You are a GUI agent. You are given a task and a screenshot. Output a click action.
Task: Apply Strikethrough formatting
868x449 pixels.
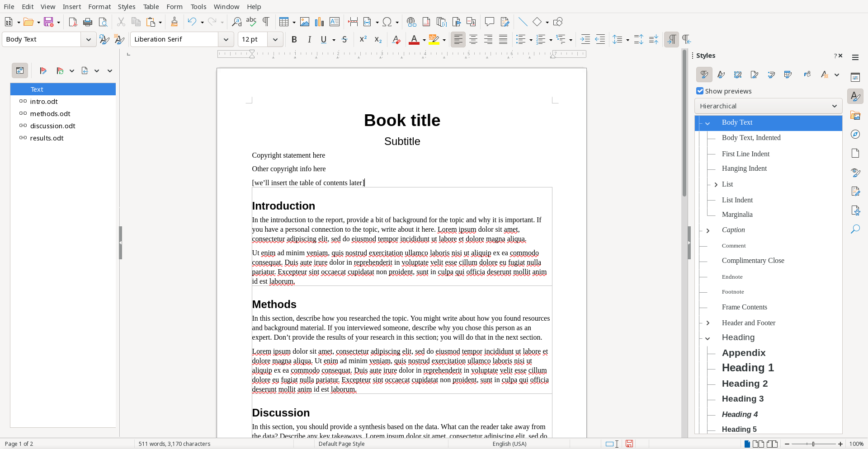click(345, 39)
